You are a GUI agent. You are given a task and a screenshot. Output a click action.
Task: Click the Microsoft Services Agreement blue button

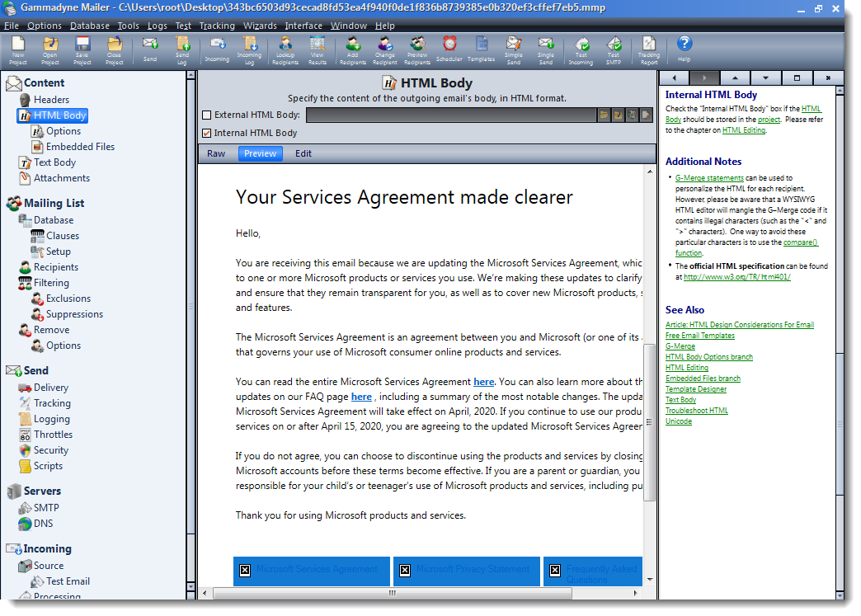tap(312, 571)
